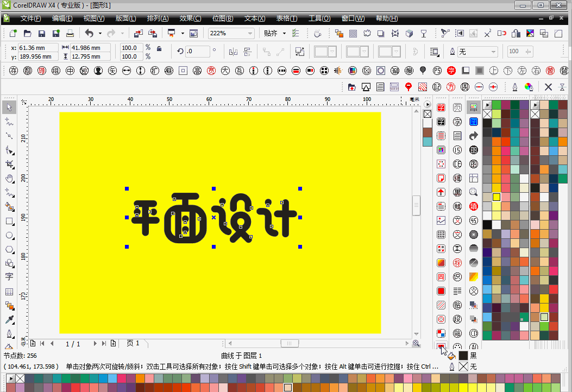Select the Ellipse tool

(x=9, y=236)
